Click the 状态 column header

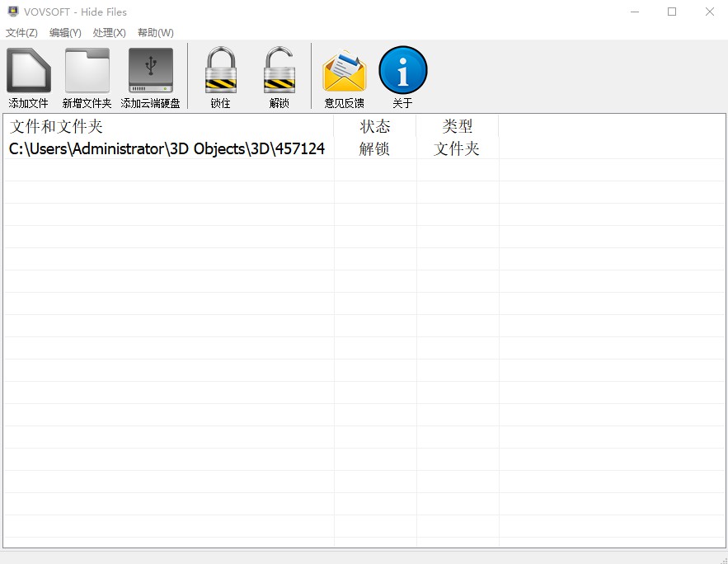point(374,126)
